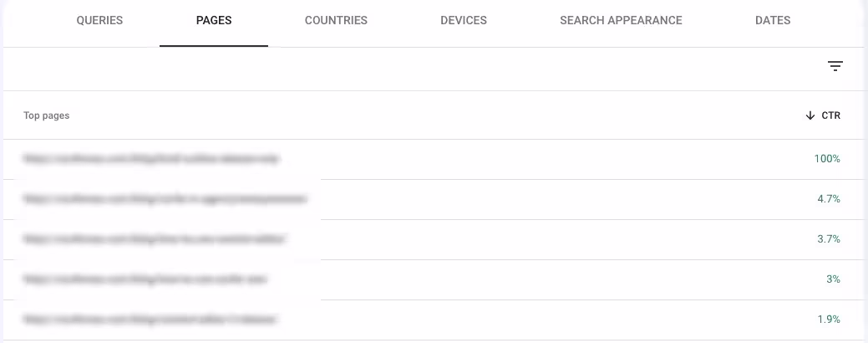Viewport: 868px width, 343px height.
Task: Open the Countries tab
Action: pyautogui.click(x=336, y=21)
